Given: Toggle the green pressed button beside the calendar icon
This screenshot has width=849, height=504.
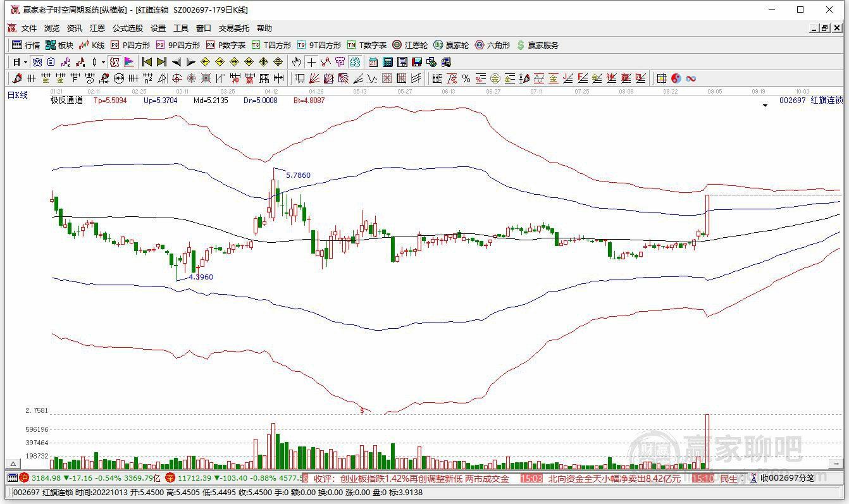Looking at the screenshot, I should click(355, 62).
